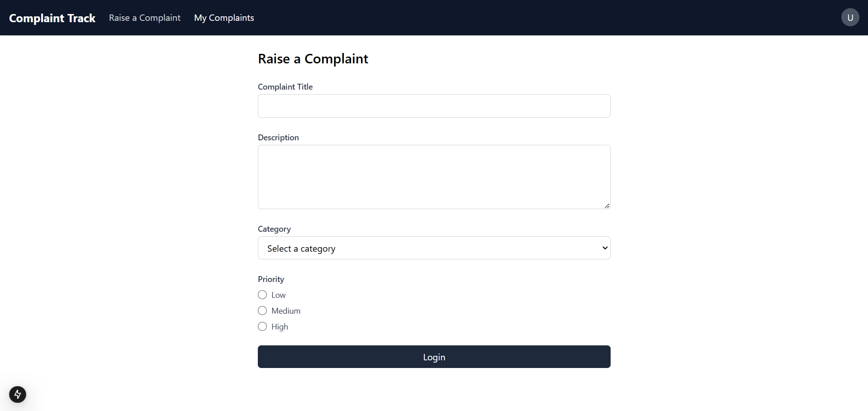Click the High priority label text
Viewport: 868px width, 411px height.
pyautogui.click(x=280, y=327)
